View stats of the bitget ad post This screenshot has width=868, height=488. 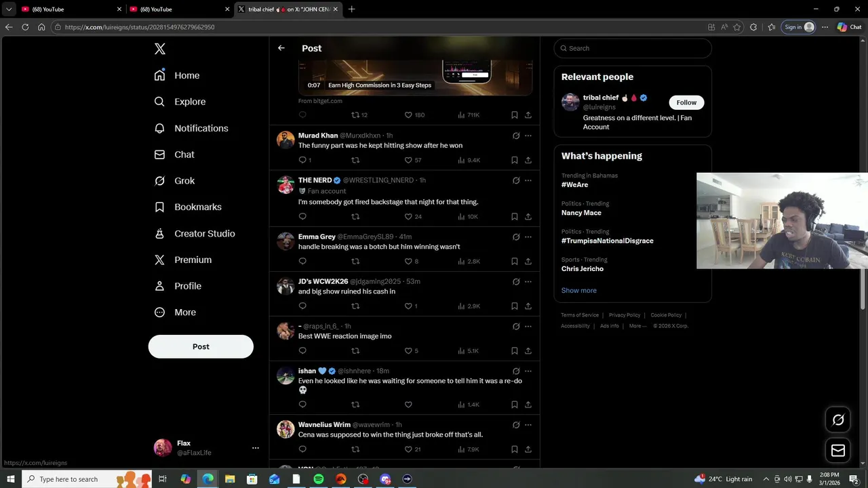click(x=468, y=115)
